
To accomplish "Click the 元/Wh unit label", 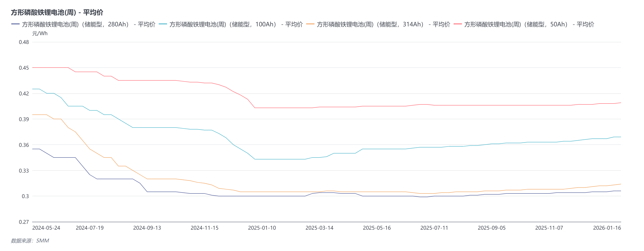I will pyautogui.click(x=40, y=33).
